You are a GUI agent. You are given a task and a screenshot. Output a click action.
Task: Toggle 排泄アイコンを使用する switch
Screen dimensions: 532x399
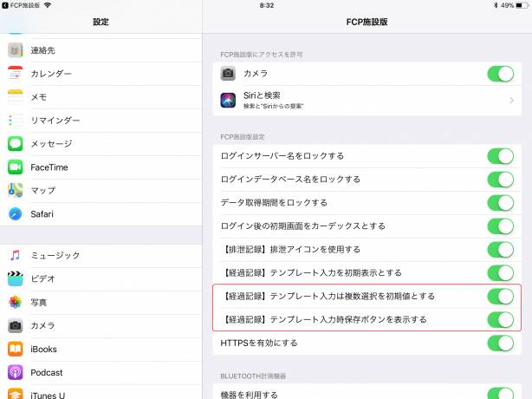500,249
